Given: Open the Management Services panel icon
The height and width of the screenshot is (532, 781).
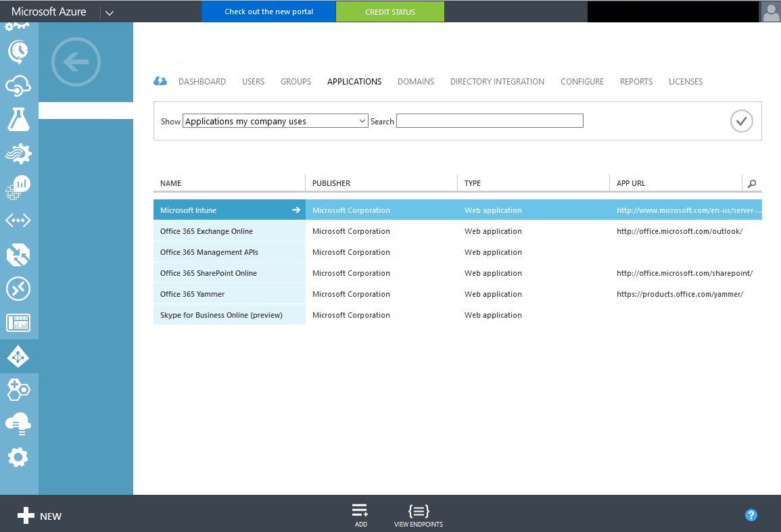Looking at the screenshot, I should pyautogui.click(x=18, y=323).
